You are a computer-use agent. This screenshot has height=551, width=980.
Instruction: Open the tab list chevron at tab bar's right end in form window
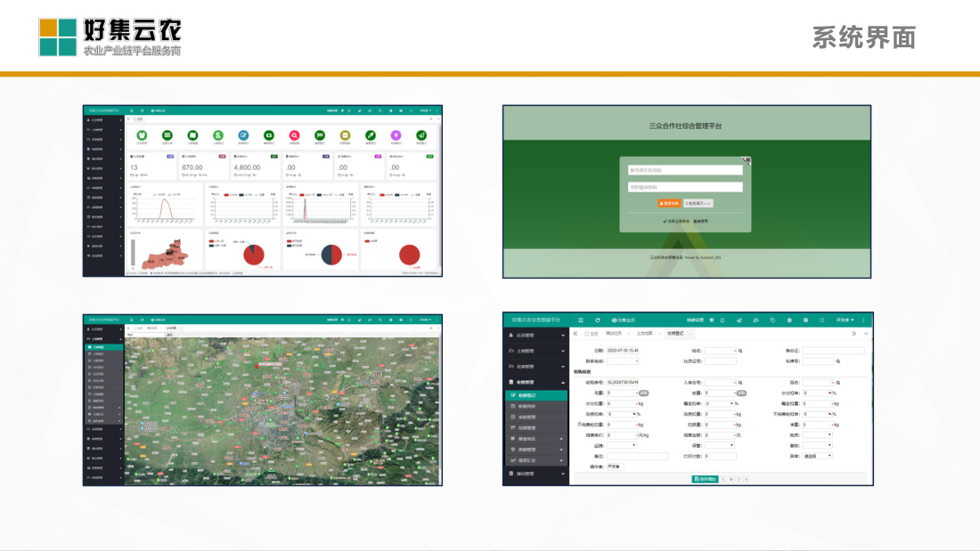pyautogui.click(x=866, y=334)
